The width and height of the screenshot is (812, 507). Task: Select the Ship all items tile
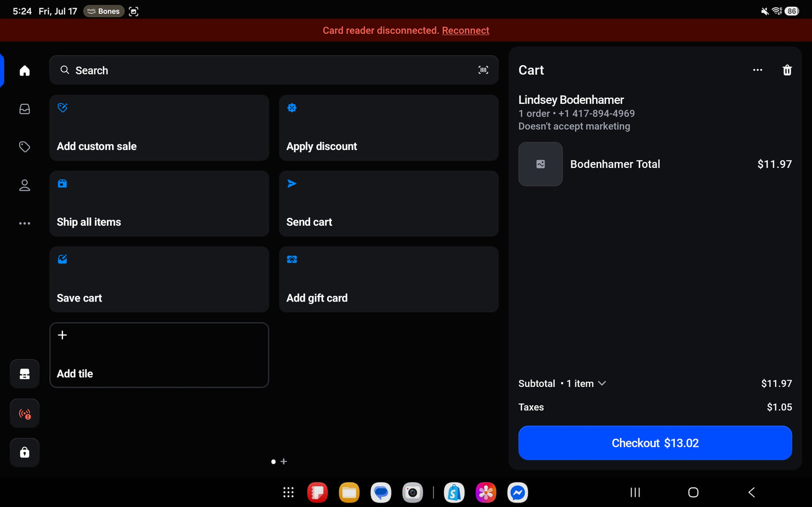click(x=159, y=204)
